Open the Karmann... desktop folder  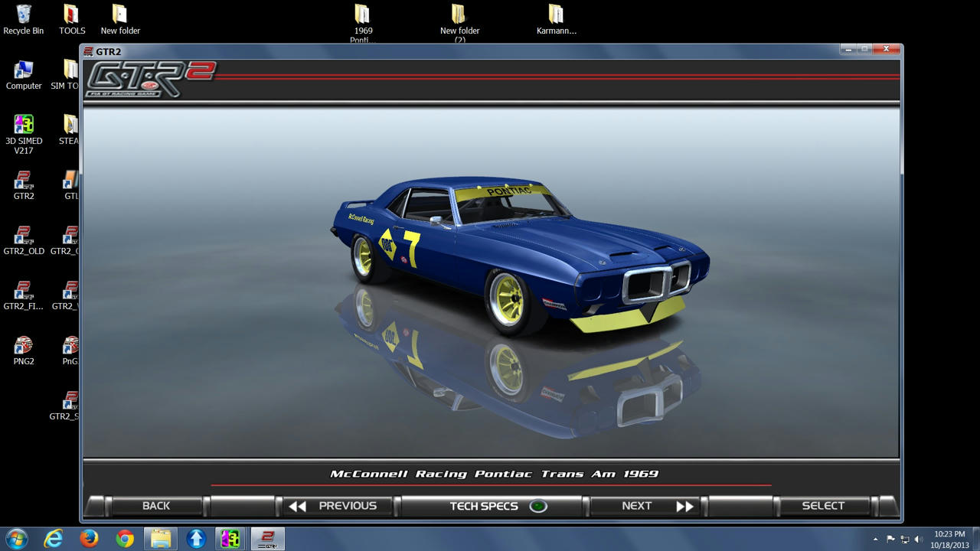tap(557, 20)
